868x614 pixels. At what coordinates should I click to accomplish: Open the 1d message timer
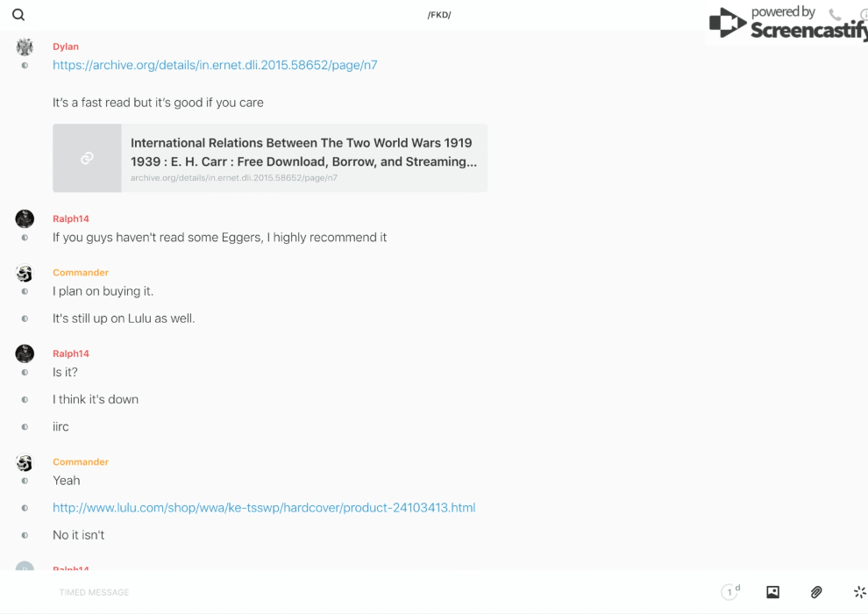coord(729,592)
